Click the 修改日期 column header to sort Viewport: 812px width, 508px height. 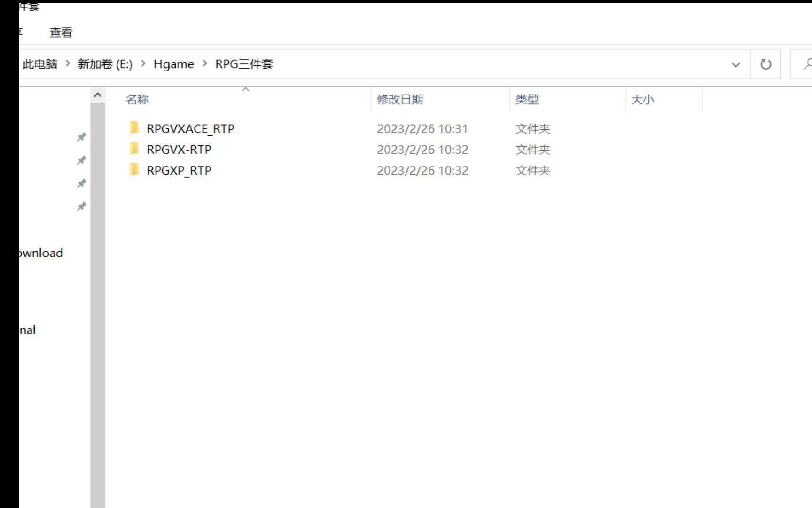[x=400, y=99]
